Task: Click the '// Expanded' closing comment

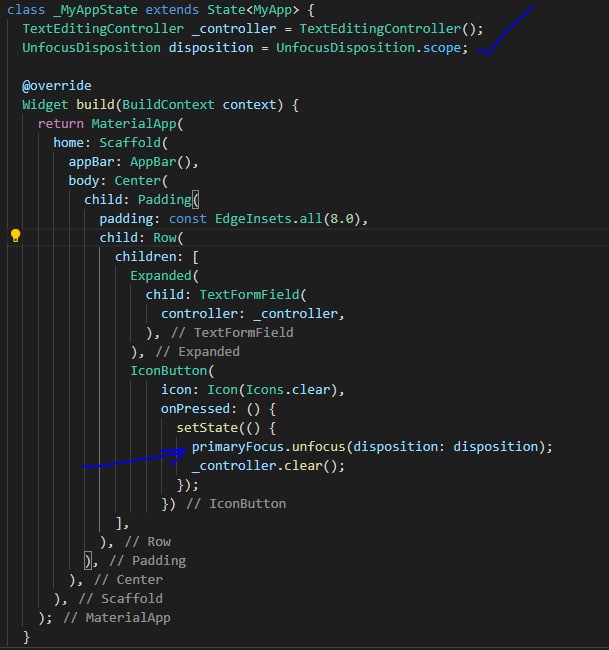Action: [198, 352]
